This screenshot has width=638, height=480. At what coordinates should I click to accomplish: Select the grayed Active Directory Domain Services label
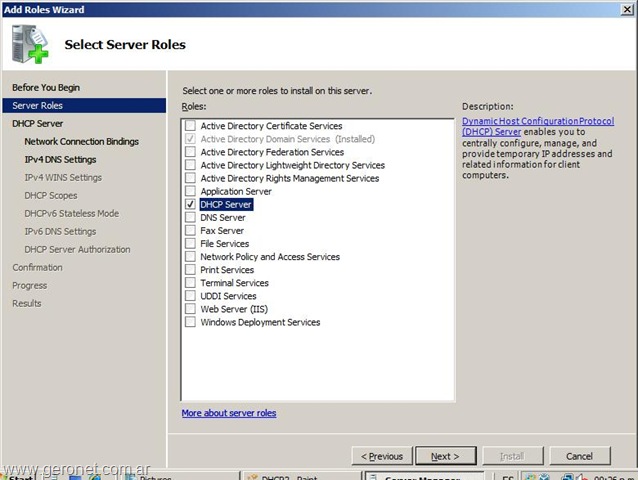coord(287,139)
